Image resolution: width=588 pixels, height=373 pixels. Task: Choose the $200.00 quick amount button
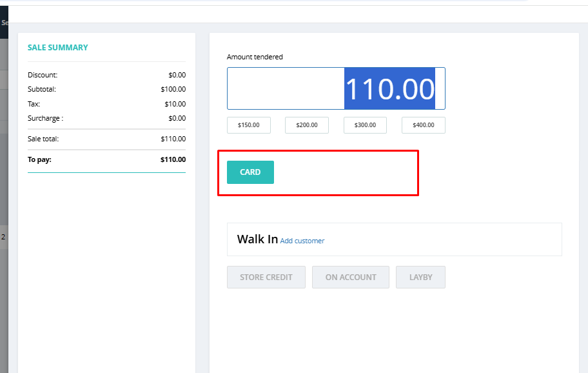[x=307, y=125]
